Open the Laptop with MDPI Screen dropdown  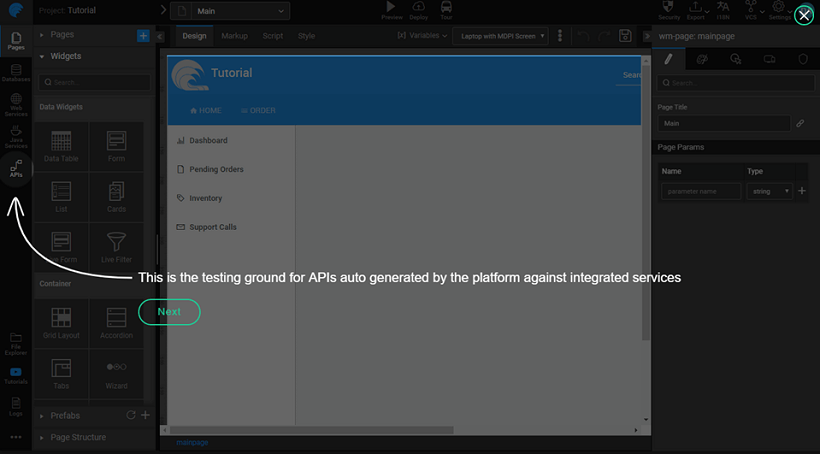tap(501, 36)
